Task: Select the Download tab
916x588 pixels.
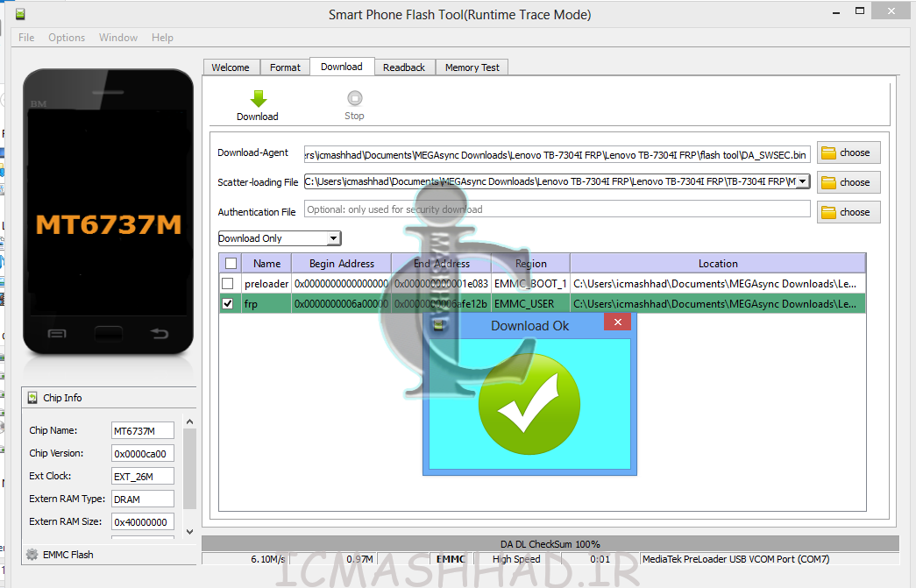Action: (x=342, y=67)
